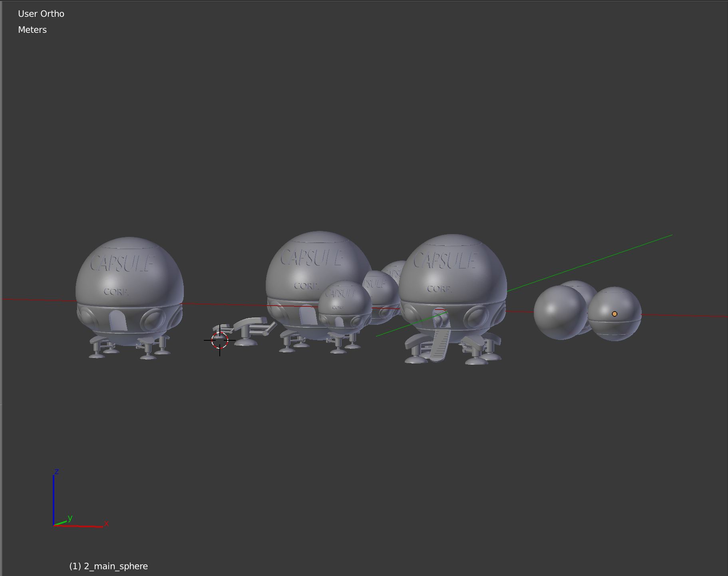728x576 pixels.
Task: Click the Meters unit label
Action: (32, 30)
